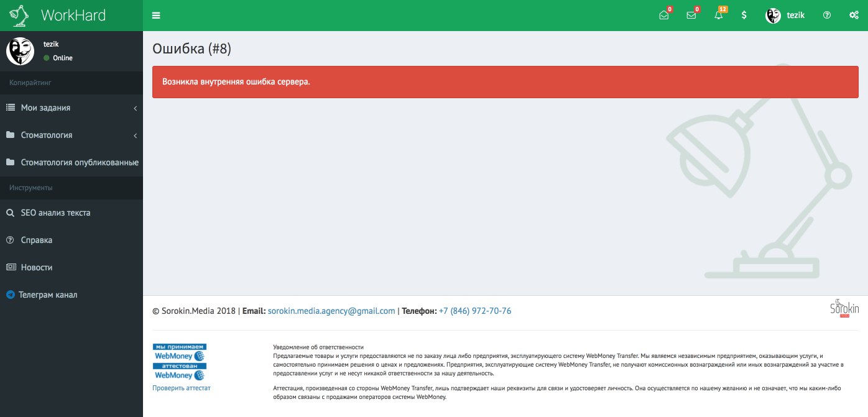Click the Telegram icon in the sidebar

pyautogui.click(x=11, y=295)
